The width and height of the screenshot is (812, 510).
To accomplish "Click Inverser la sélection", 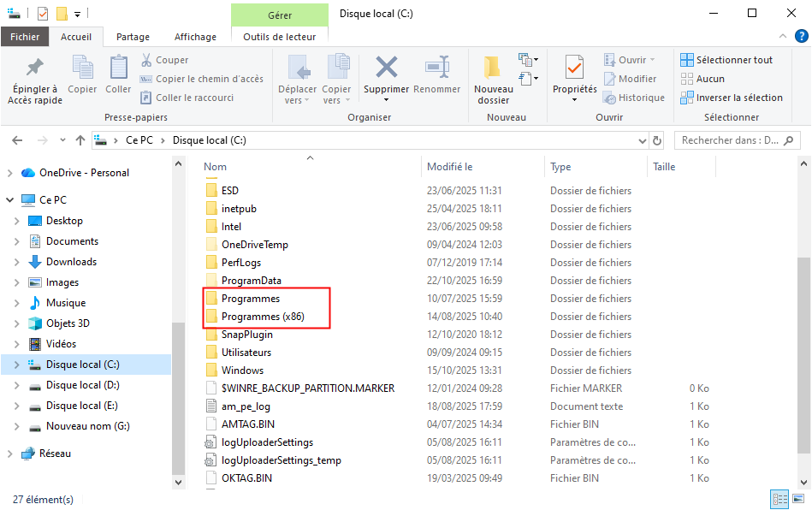I will [x=731, y=98].
